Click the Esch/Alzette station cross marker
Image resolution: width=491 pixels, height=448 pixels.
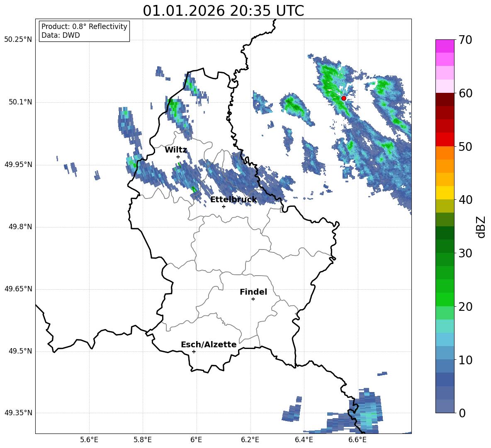pos(194,351)
